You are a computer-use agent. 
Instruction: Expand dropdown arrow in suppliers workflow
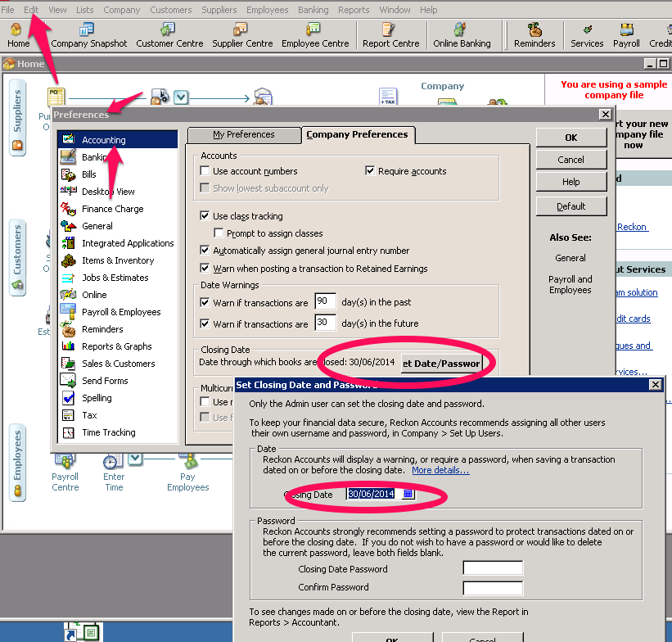(x=181, y=97)
